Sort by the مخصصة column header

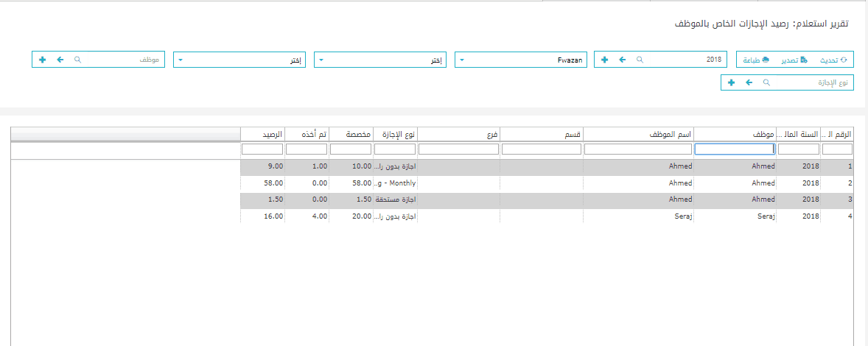(x=351, y=134)
